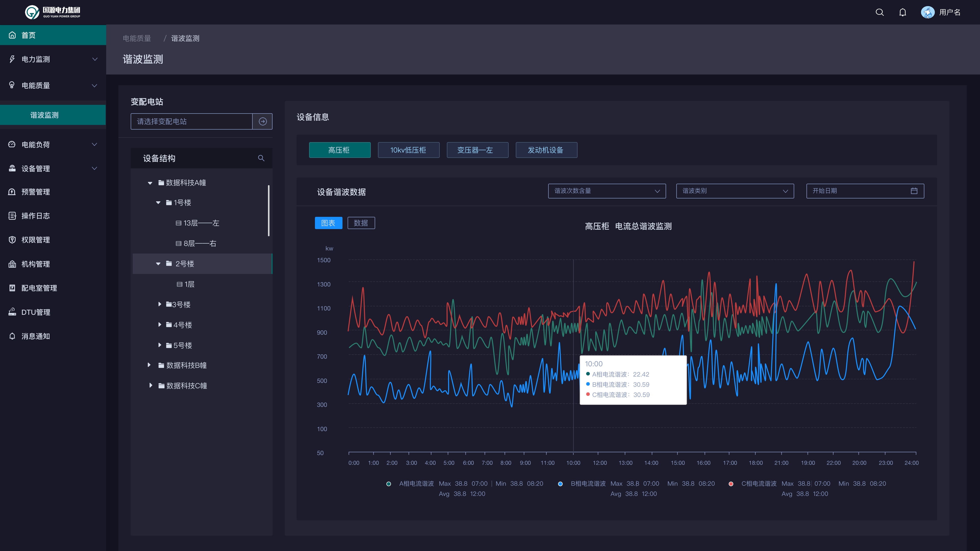Viewport: 980px width, 551px height.
Task: Click the 首页 home icon
Action: (12, 35)
